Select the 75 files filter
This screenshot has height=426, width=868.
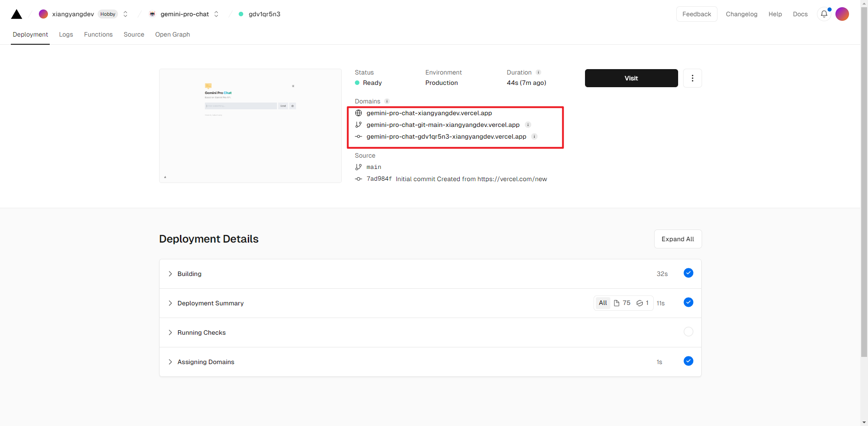pos(622,303)
